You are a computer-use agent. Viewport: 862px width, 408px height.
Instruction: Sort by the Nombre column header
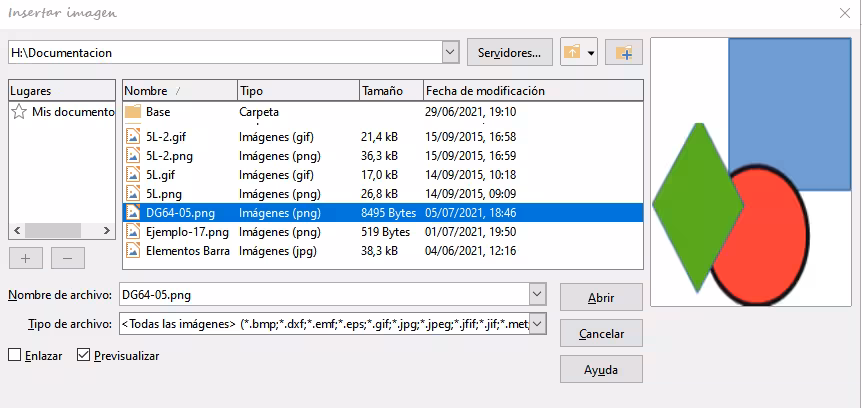pos(180,91)
